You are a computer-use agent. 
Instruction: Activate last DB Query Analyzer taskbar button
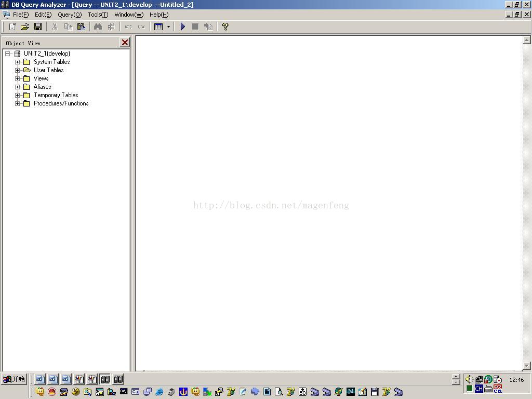[118, 379]
